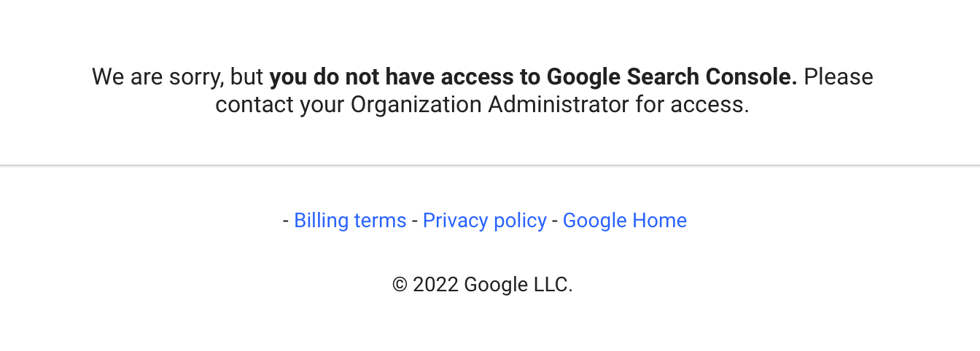Click the words 'for access.' ending the message
This screenshot has height=351, width=980.
coord(692,105)
